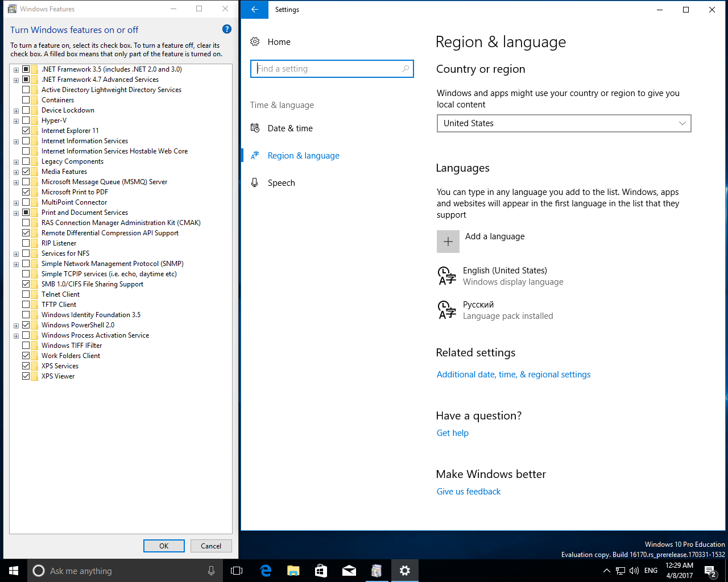Image resolution: width=728 pixels, height=582 pixels.
Task: Enable the Containers feature checkbox
Action: pyautogui.click(x=26, y=100)
